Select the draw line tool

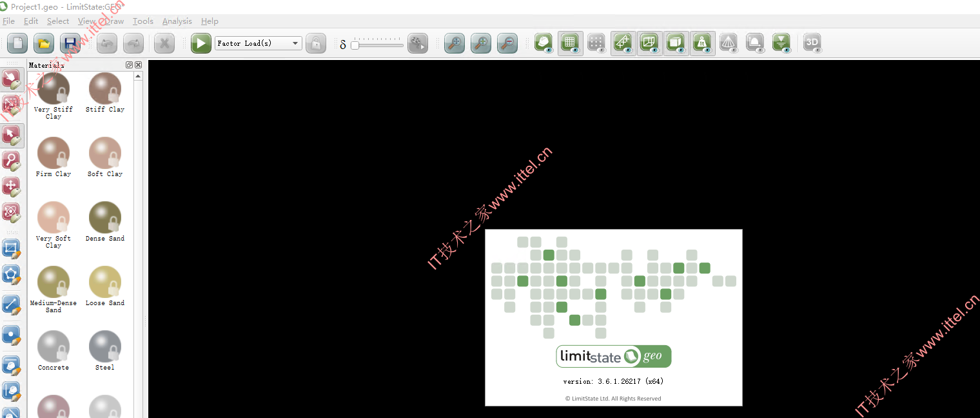[x=12, y=304]
